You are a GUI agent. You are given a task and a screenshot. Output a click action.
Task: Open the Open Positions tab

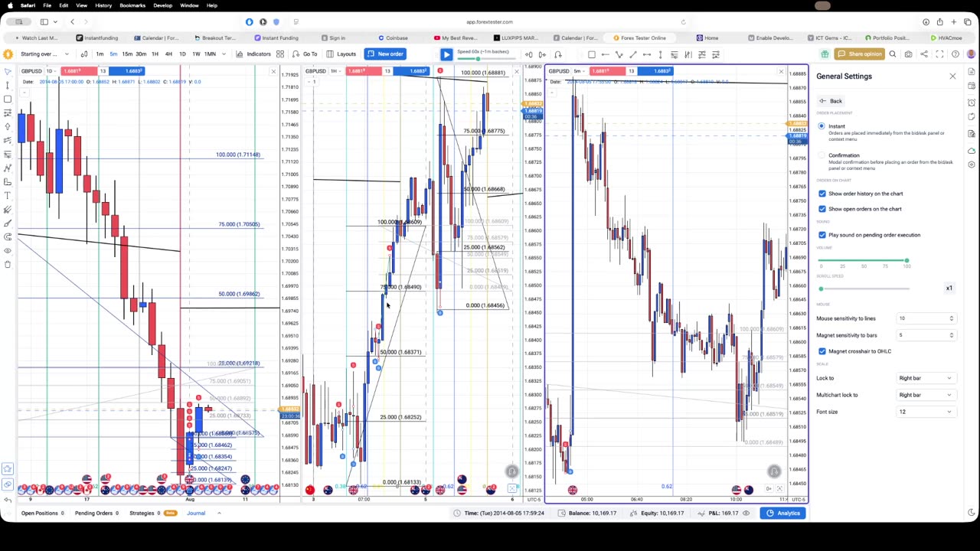42,514
